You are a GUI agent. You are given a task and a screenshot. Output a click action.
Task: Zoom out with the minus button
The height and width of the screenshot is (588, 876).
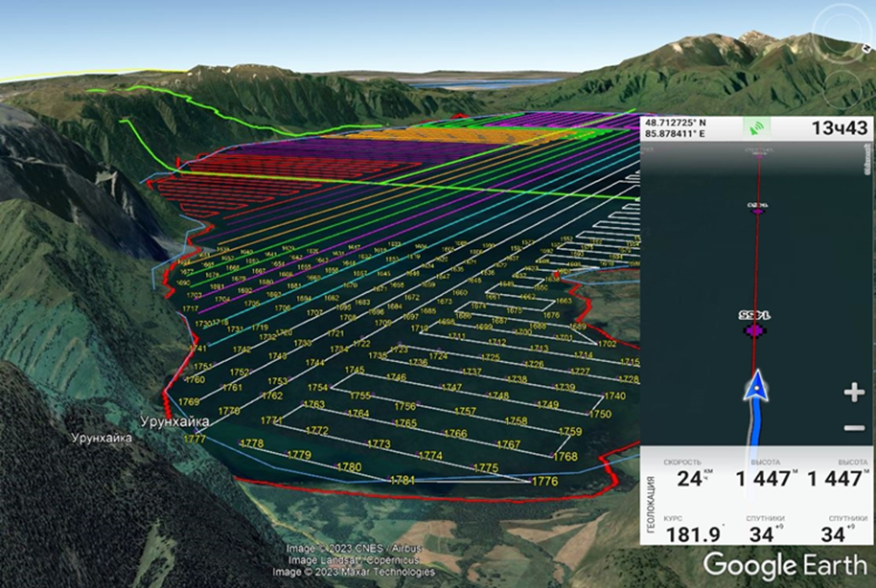854,428
